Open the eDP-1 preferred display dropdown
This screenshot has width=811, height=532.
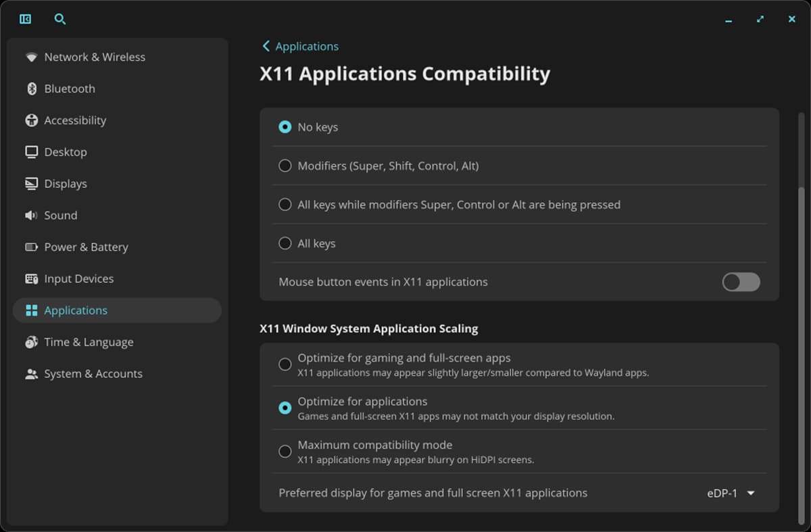click(731, 493)
